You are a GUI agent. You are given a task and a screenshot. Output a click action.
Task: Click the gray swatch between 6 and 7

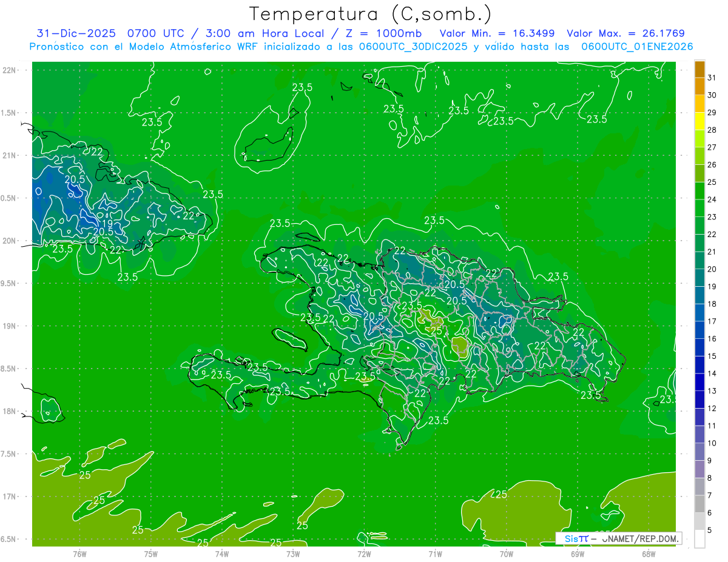(699, 504)
